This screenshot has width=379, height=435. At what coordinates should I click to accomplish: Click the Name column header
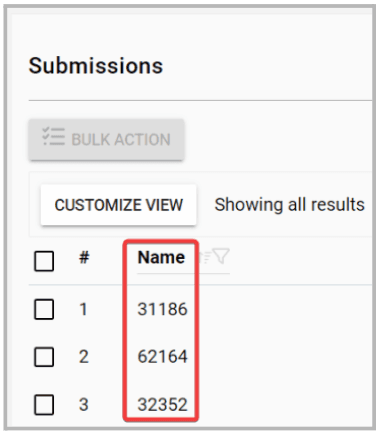point(161,257)
